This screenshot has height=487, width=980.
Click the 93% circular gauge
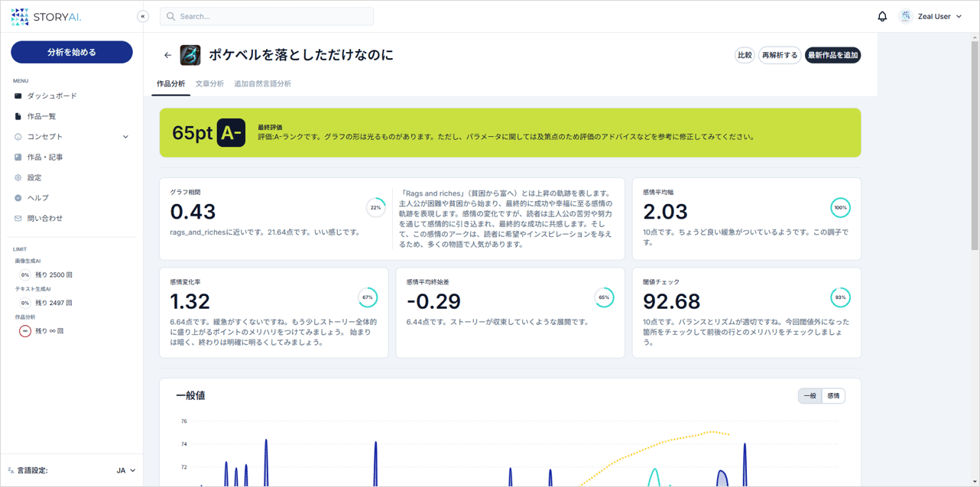[x=840, y=297]
